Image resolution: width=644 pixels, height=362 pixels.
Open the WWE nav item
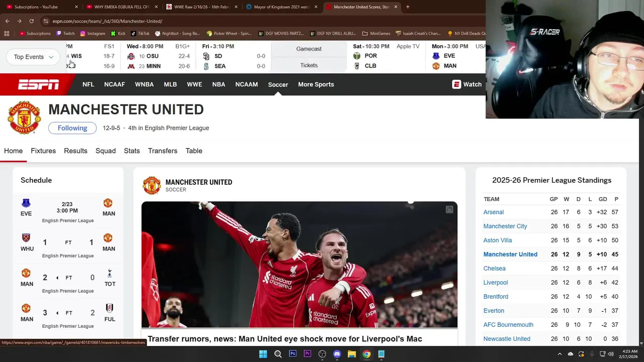click(194, 84)
